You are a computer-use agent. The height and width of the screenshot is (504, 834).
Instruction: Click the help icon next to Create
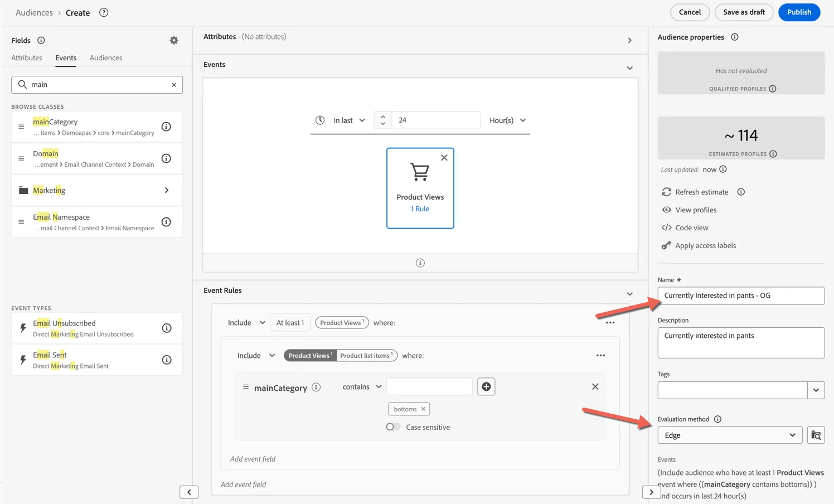click(x=104, y=12)
